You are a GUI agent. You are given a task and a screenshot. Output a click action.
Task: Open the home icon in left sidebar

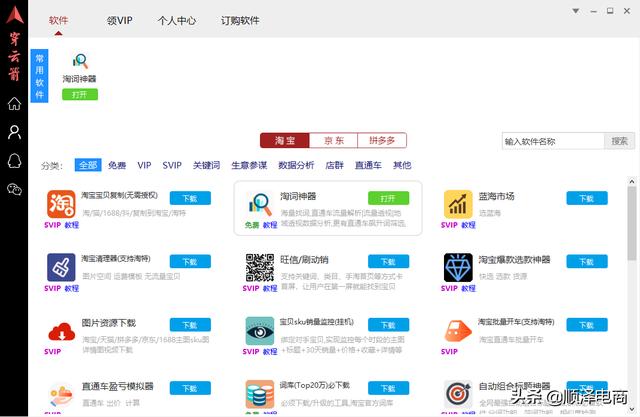[14, 104]
